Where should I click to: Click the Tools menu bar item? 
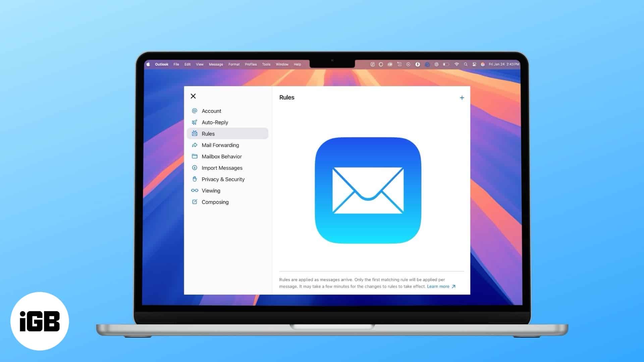point(266,64)
